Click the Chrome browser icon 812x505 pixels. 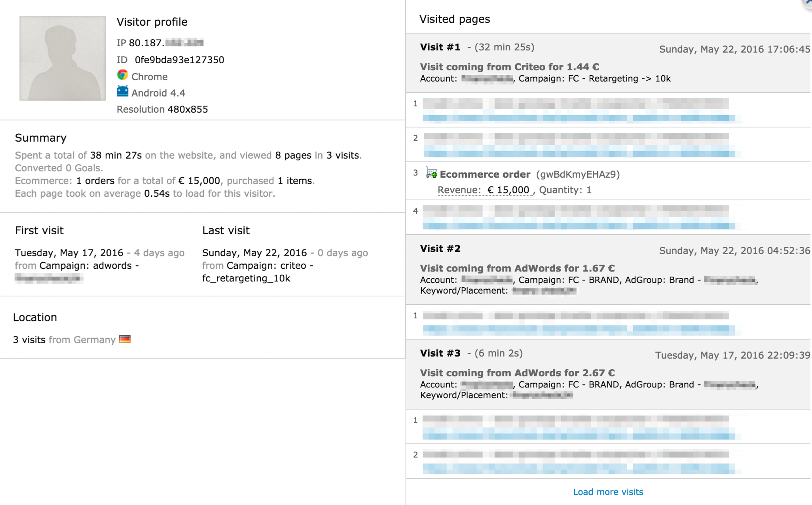click(123, 75)
